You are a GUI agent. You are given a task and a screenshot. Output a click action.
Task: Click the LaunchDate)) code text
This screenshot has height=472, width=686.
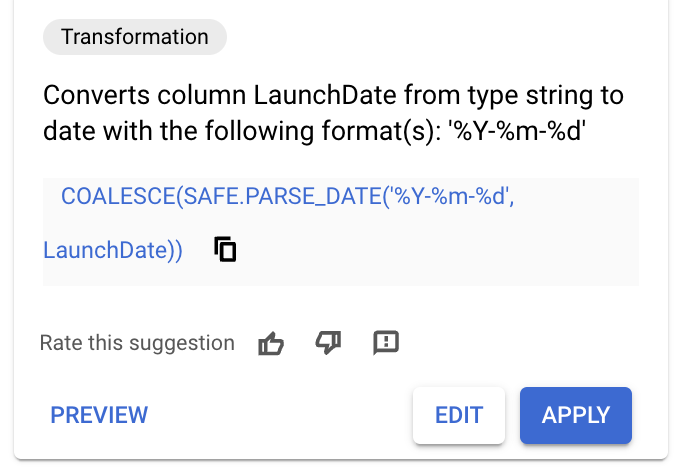(113, 250)
